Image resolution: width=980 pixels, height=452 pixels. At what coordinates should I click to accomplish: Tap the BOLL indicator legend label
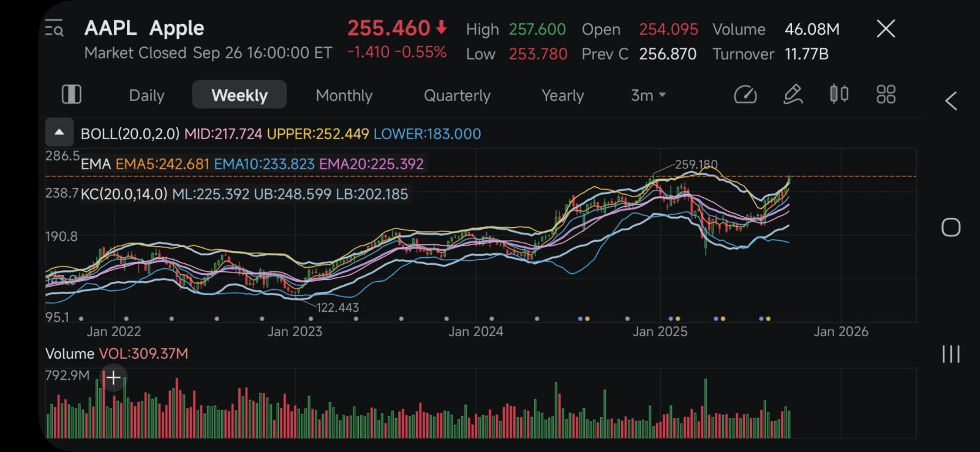[130, 134]
